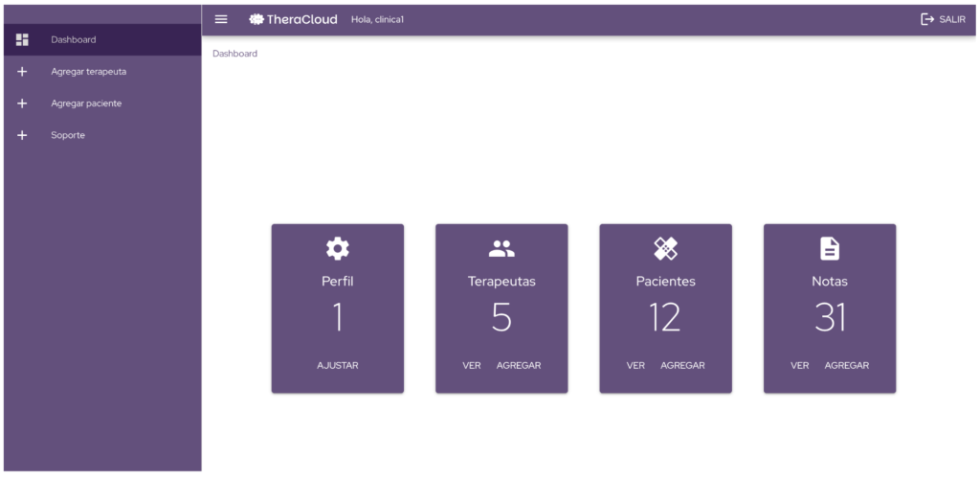Image resolution: width=980 pixels, height=479 pixels.
Task: Click the hamburger menu icon
Action: click(x=221, y=19)
